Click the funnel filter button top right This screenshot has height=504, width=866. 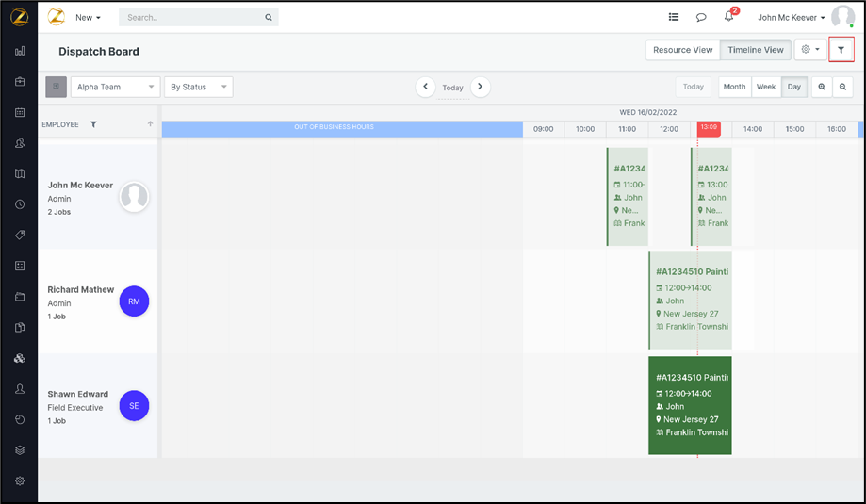[x=841, y=50]
